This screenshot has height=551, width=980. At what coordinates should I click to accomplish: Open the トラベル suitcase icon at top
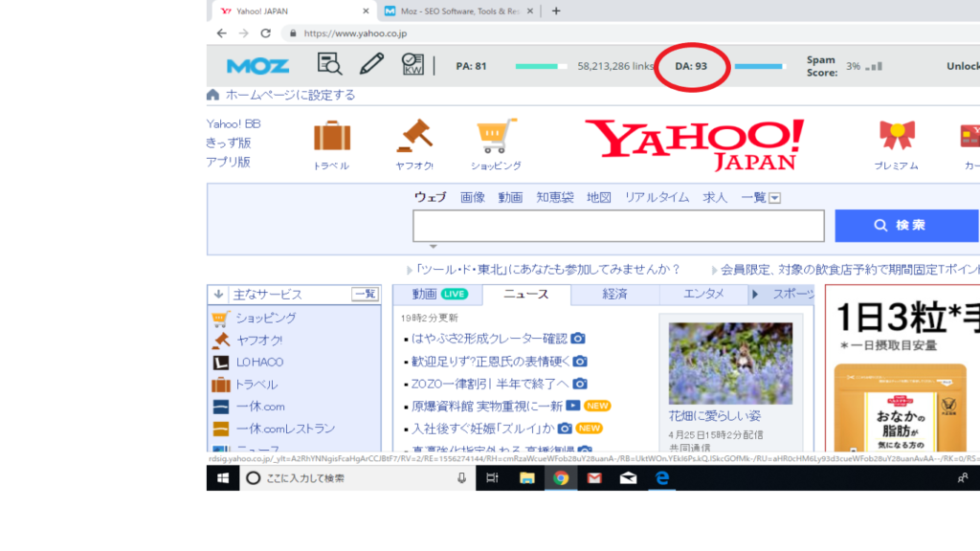[x=332, y=136]
